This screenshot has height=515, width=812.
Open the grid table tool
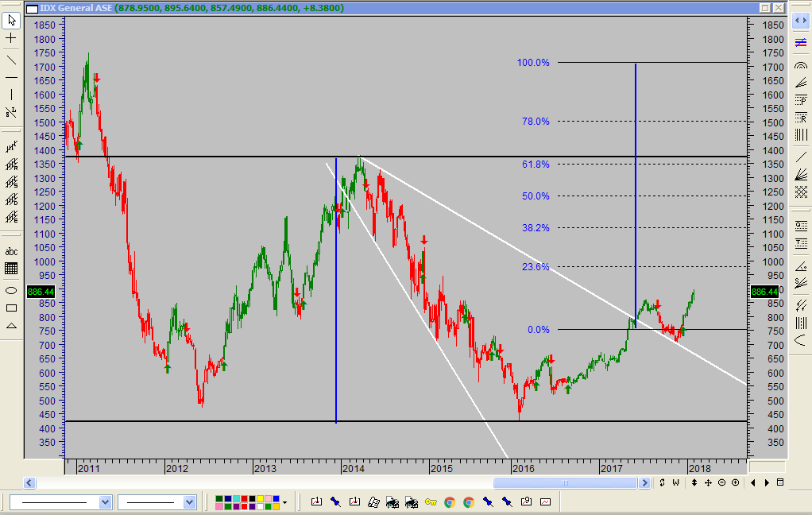[x=11, y=269]
